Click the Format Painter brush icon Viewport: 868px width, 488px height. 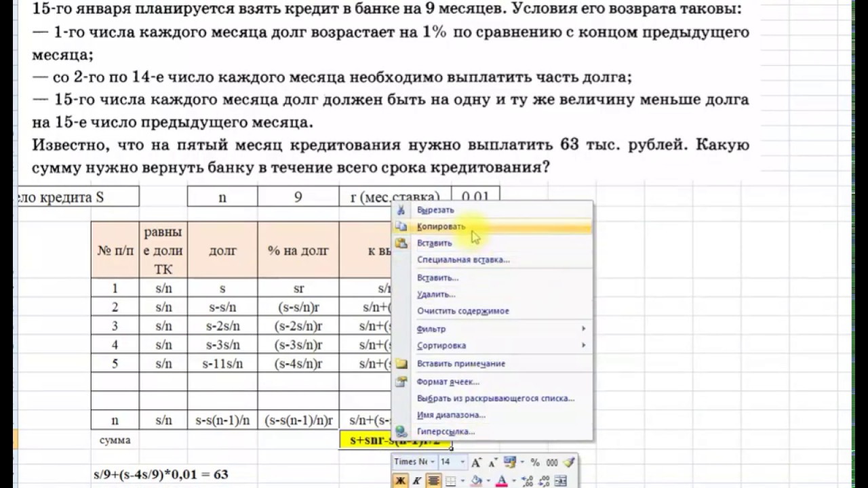click(x=568, y=462)
